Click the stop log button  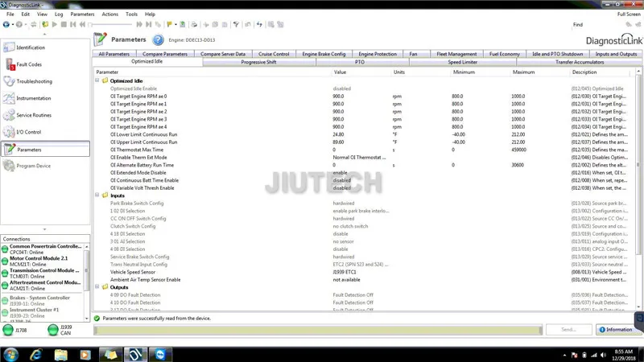pyautogui.click(x=64, y=25)
